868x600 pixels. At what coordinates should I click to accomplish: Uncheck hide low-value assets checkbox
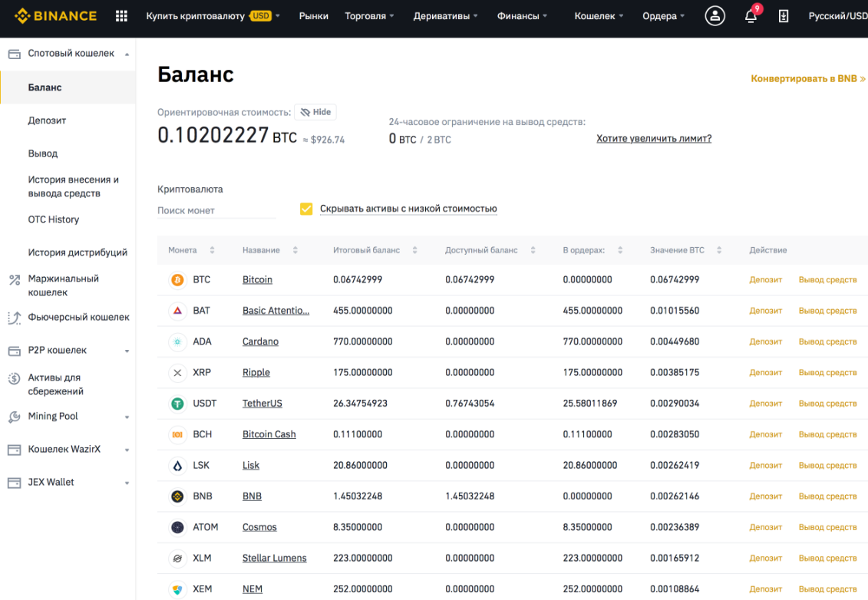tap(306, 209)
